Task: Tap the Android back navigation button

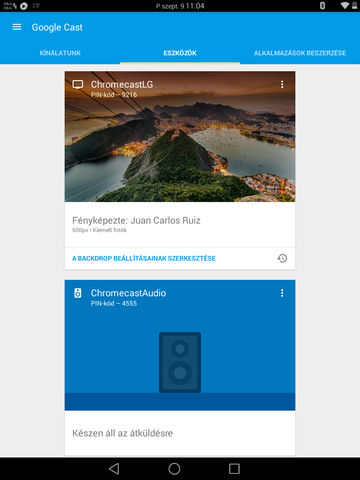Action: tap(114, 469)
